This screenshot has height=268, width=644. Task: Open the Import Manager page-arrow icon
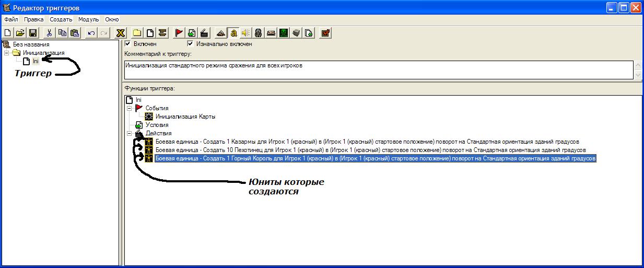tap(309, 33)
